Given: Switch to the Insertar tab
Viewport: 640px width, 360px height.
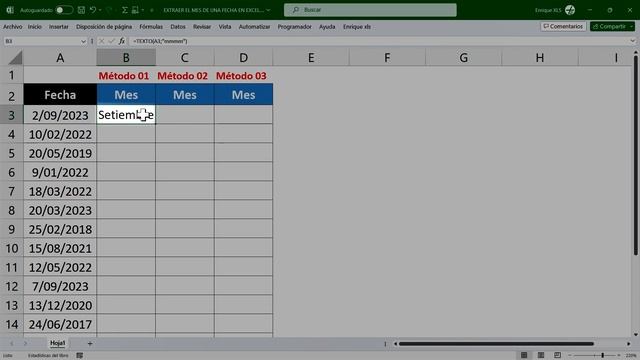Looking at the screenshot, I should (59, 27).
